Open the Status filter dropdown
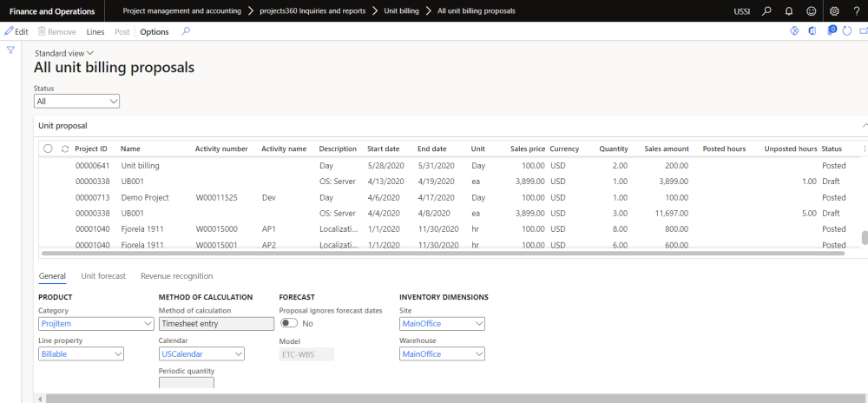Viewport: 868px width, 403px height. tap(76, 102)
